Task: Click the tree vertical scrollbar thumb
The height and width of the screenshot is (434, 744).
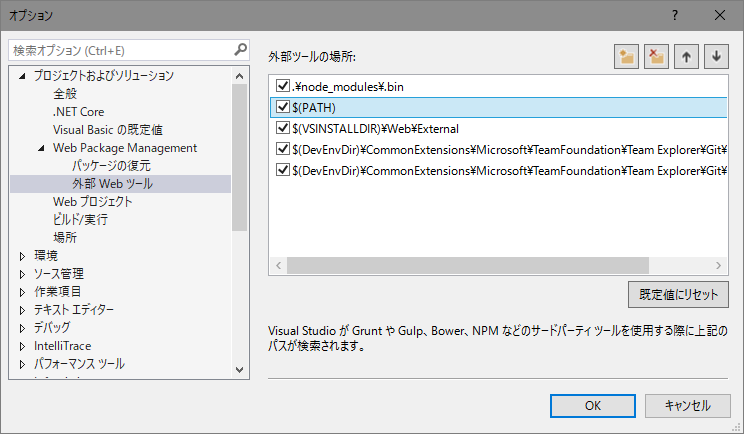Action: 240,157
